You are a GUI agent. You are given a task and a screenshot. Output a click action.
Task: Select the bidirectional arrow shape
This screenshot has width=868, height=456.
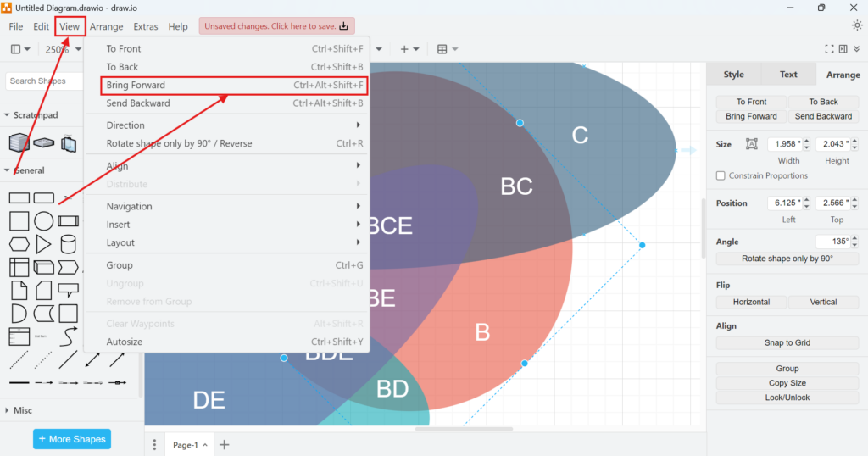point(92,359)
